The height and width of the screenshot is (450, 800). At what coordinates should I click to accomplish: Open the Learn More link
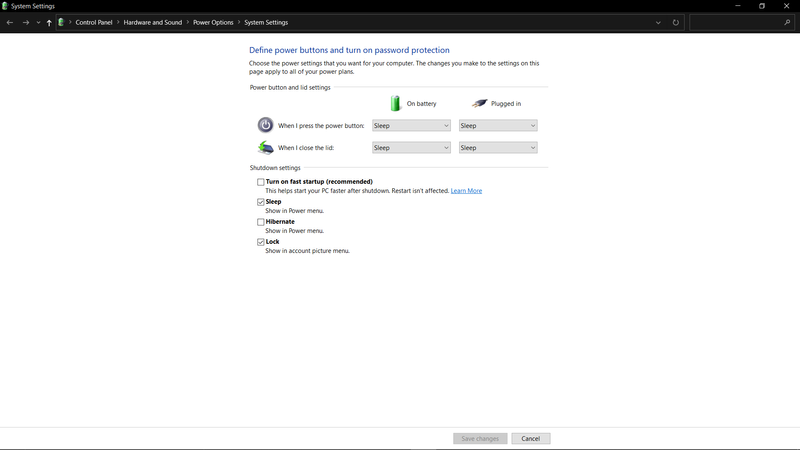pos(466,191)
